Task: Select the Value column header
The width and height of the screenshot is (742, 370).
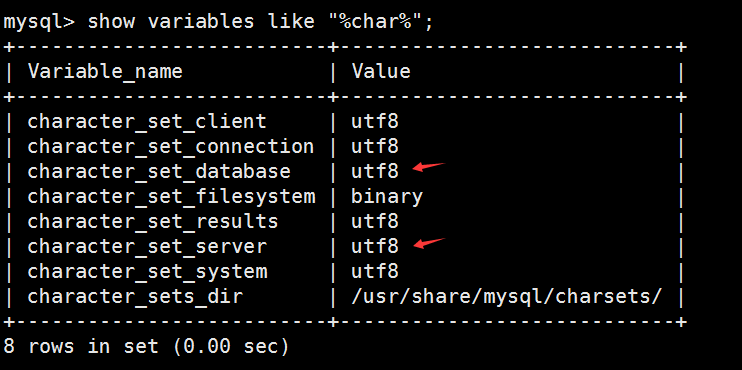Action: (x=381, y=71)
